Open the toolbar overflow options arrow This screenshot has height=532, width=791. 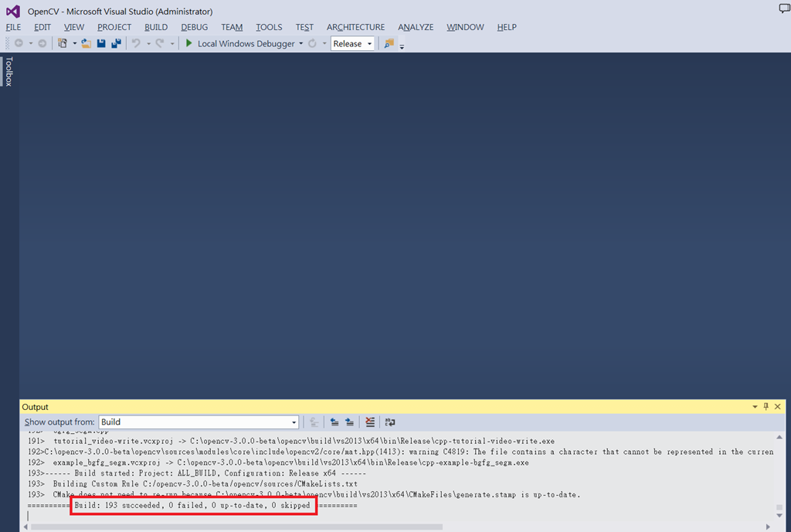point(402,46)
